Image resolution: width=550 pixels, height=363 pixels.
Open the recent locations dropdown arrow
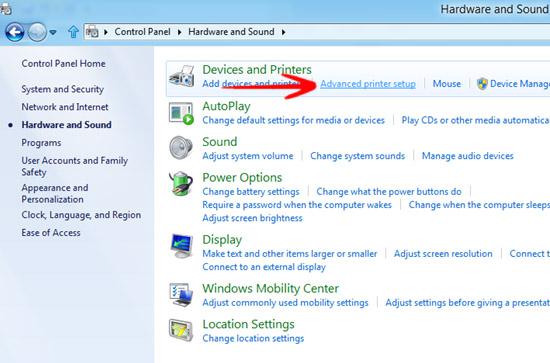(x=53, y=32)
